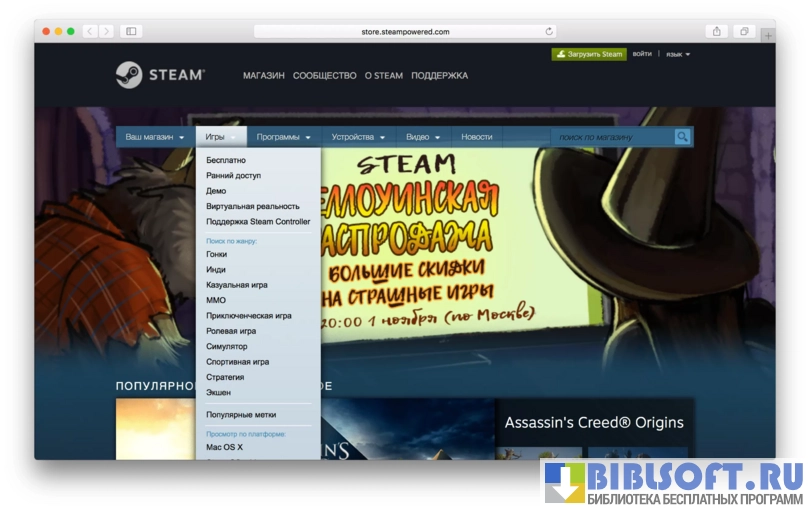Screen dimensions: 810x508
Task: Expand the Ваш магазин dropdown
Action: pos(154,137)
